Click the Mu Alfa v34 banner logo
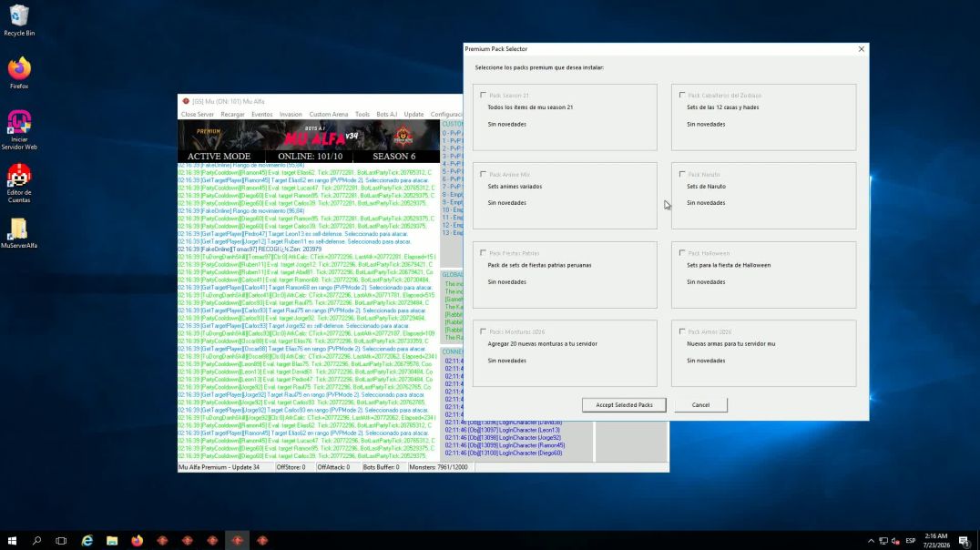 click(322, 136)
